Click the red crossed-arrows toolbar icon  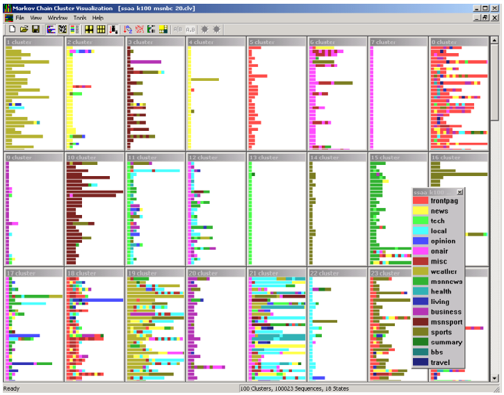(x=140, y=29)
